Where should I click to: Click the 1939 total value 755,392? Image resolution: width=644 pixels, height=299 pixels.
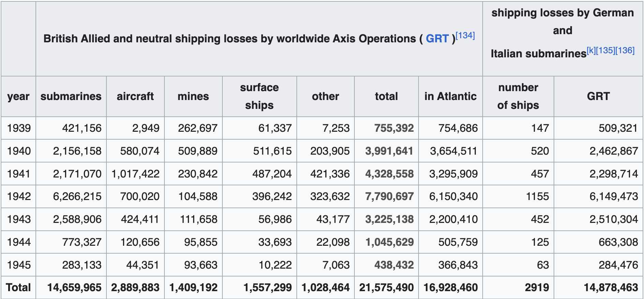[394, 128]
